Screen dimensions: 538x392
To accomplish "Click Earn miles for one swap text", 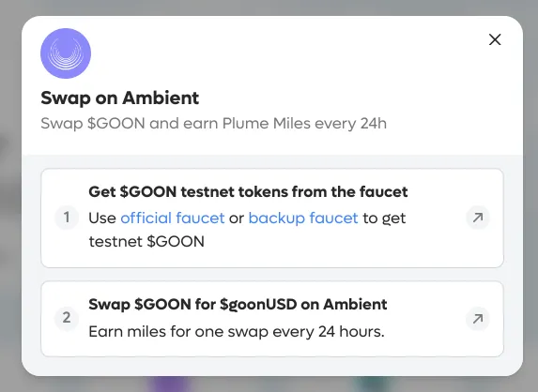I will (x=237, y=332).
